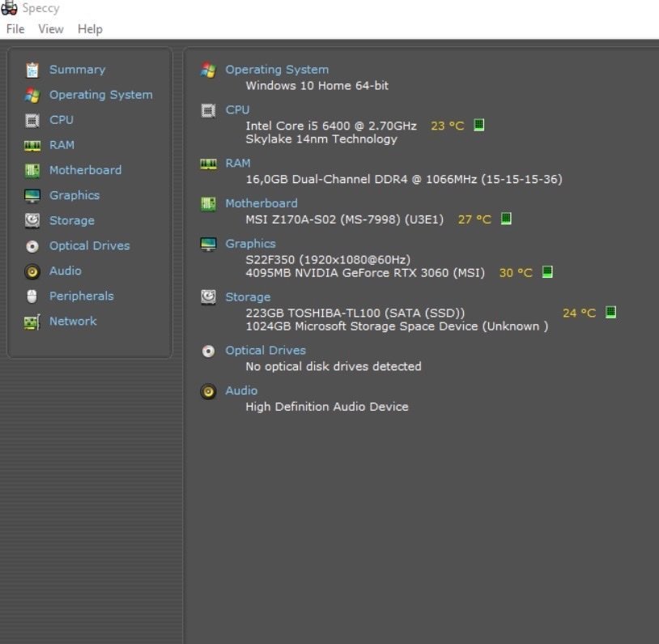
Task: Open the View menu
Action: 50,29
